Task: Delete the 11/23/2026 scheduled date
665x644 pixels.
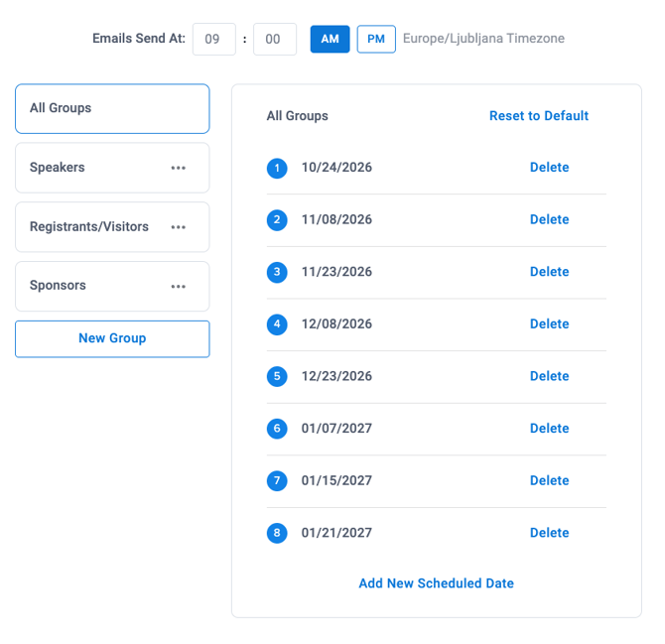Action: click(x=549, y=271)
